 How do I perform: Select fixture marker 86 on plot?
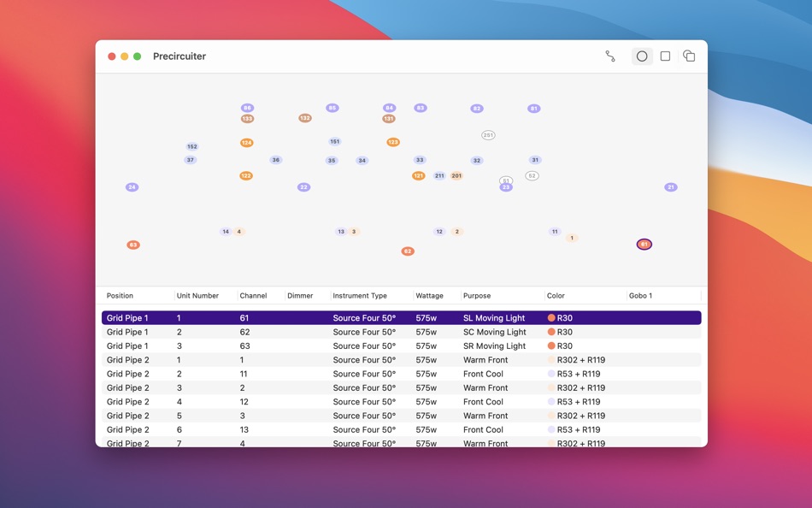[247, 108]
